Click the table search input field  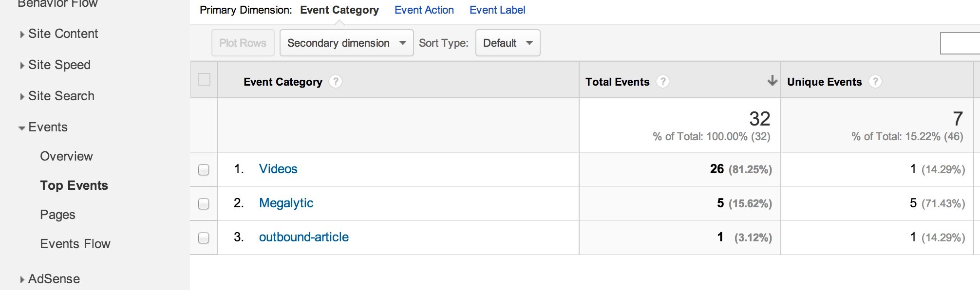[x=960, y=43]
